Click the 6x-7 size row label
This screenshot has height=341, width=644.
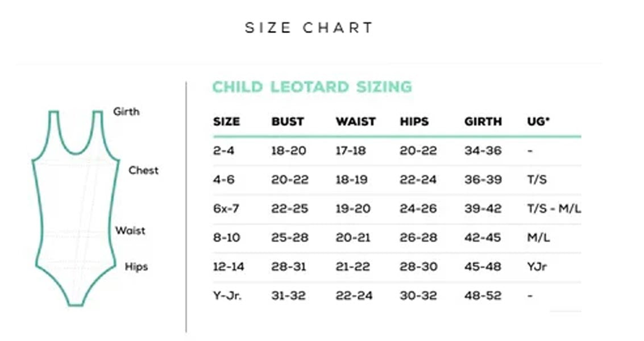[x=226, y=209]
